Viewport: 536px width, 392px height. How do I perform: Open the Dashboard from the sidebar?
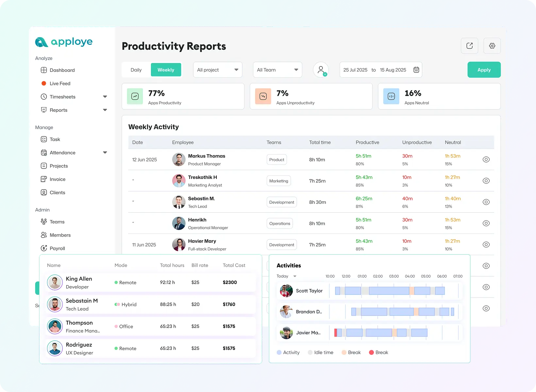coord(44,70)
